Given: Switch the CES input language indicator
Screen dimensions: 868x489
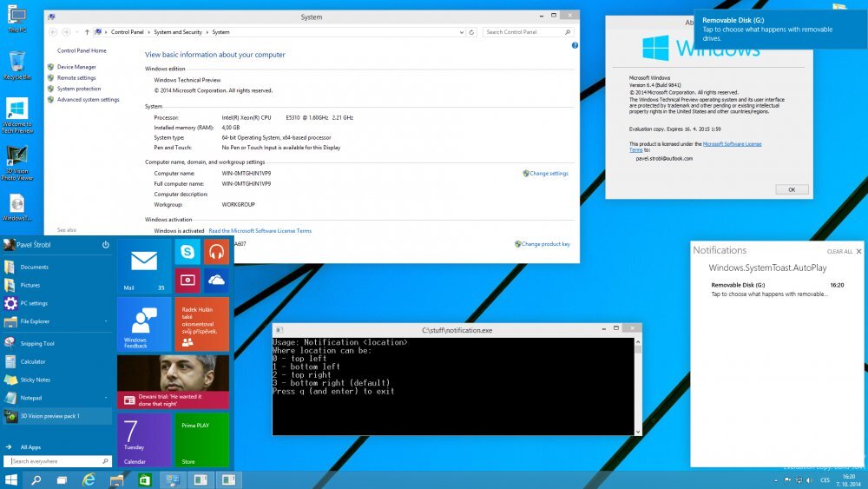Looking at the screenshot, I should (825, 480).
